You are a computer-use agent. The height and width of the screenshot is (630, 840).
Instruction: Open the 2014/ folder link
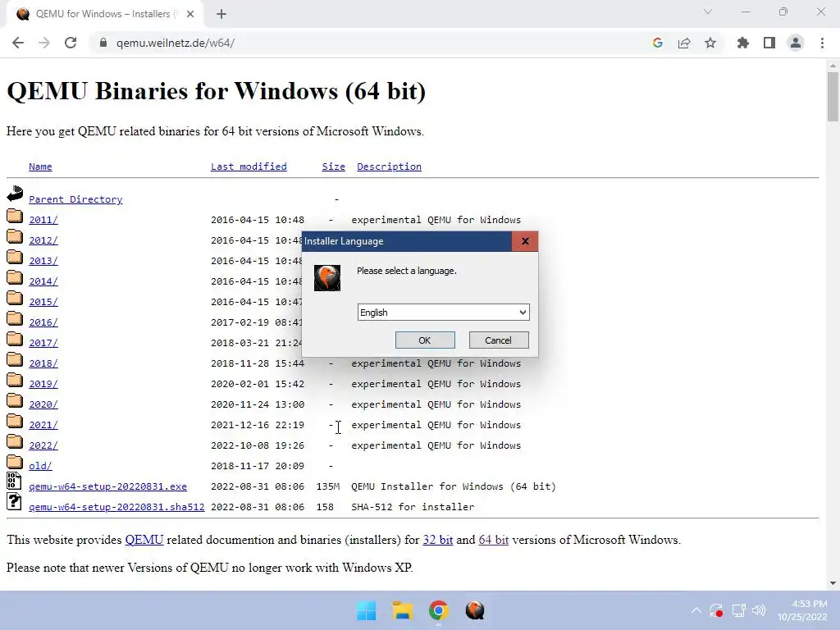(x=43, y=281)
